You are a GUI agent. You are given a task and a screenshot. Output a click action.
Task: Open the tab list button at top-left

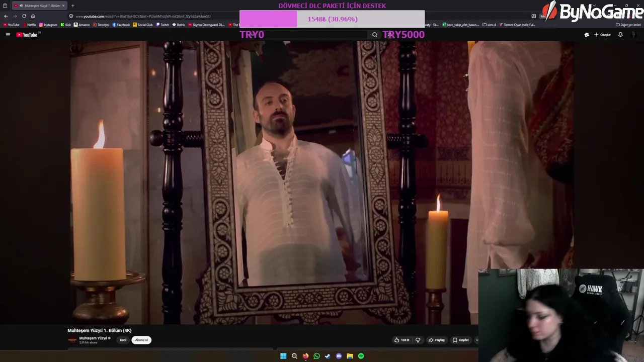(5, 6)
